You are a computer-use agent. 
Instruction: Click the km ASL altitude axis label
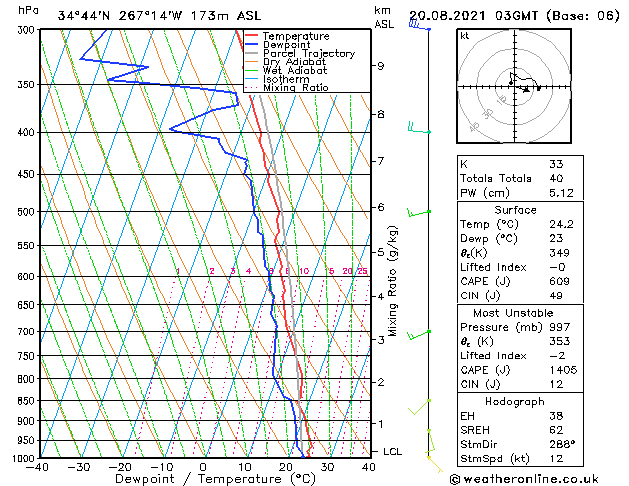pos(384,17)
